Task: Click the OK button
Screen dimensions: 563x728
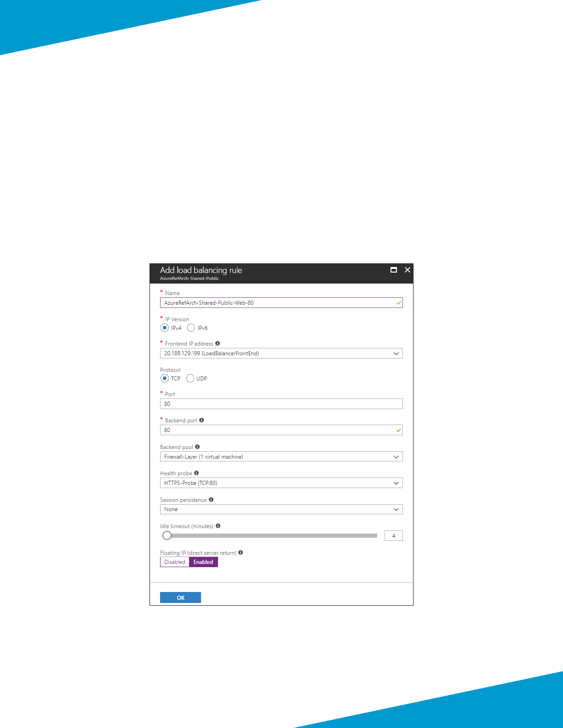Action: (x=180, y=597)
